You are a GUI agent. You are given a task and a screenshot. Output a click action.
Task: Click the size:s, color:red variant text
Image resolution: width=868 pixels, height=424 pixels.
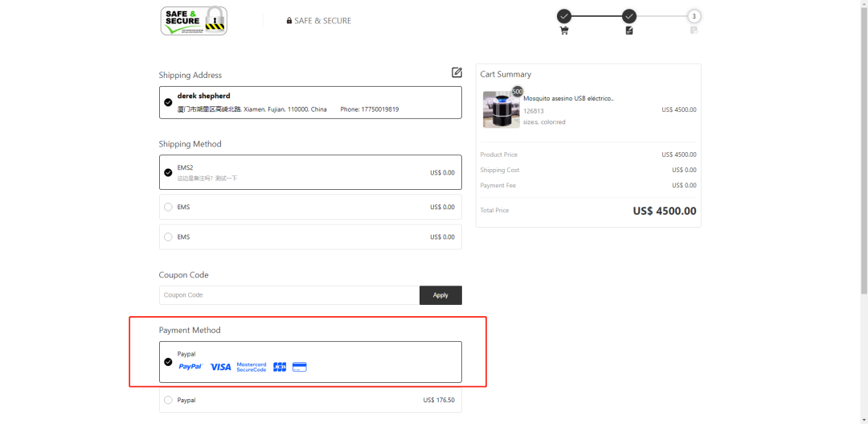[x=544, y=122]
